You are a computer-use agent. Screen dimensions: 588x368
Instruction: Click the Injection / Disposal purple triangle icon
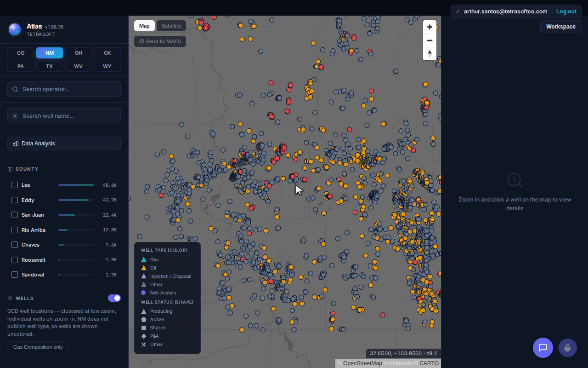click(x=144, y=276)
